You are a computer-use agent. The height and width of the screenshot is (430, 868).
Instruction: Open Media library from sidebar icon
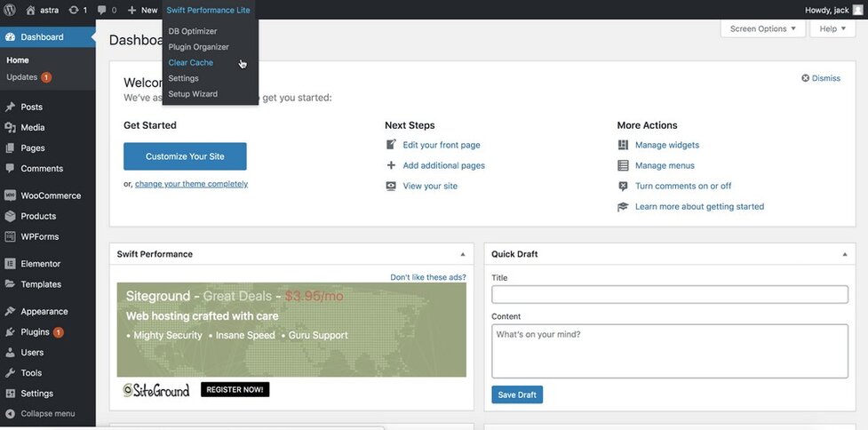point(11,127)
